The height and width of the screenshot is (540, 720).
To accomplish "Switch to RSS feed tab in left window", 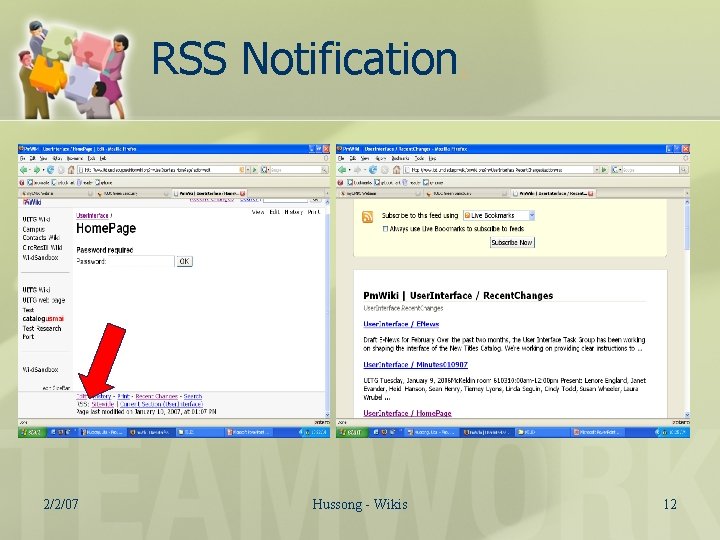I will (x=133, y=193).
